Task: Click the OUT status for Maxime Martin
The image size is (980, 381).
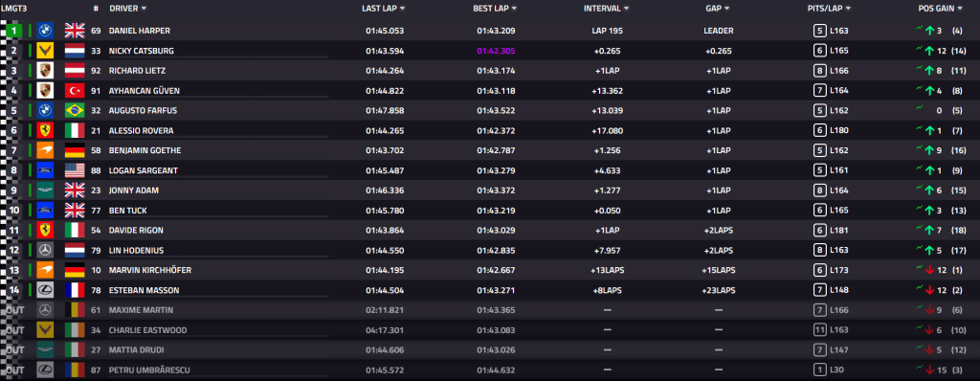Action: pyautogui.click(x=15, y=310)
